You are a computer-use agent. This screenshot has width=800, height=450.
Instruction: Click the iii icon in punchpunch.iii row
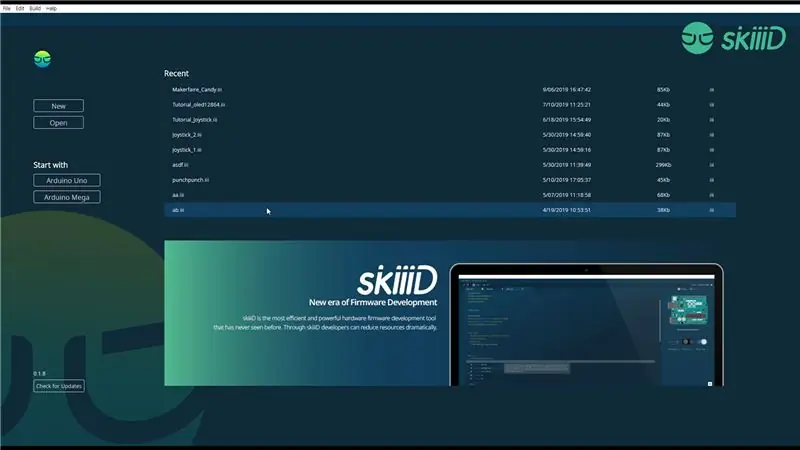click(711, 180)
